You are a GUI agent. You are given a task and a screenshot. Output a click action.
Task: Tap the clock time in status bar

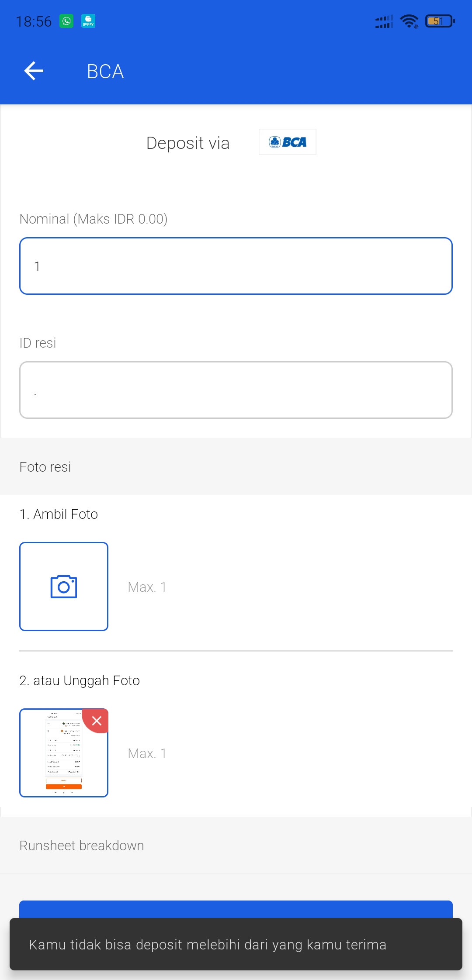point(34,21)
